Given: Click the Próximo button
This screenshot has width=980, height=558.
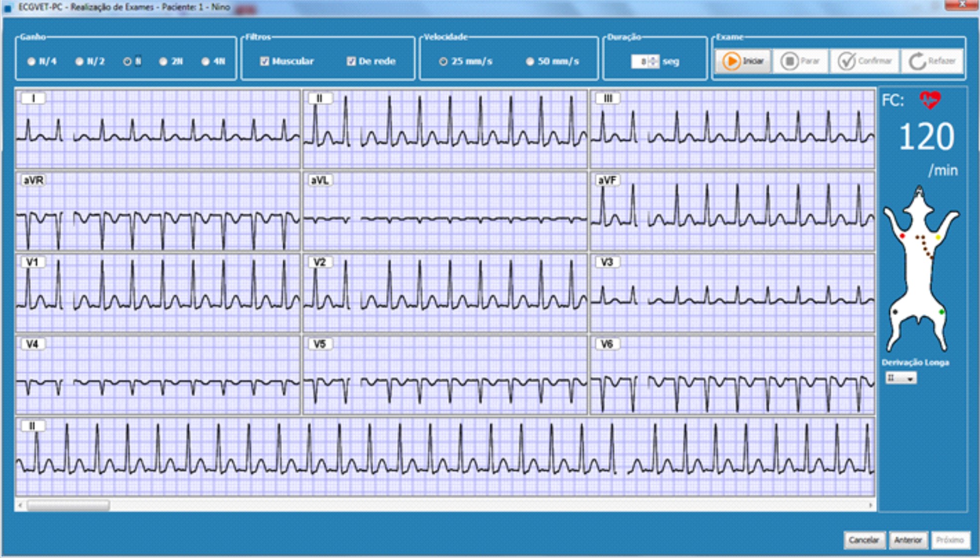Looking at the screenshot, I should point(950,540).
